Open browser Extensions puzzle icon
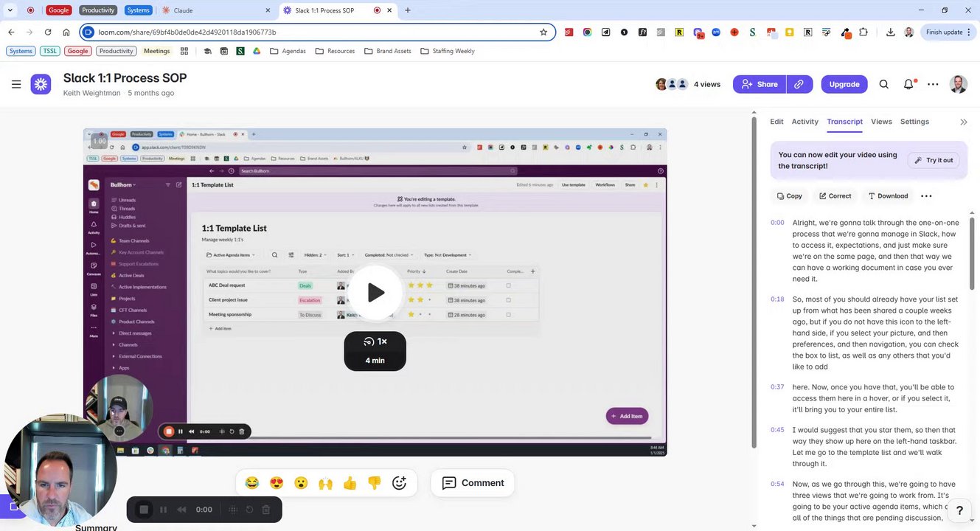Image resolution: width=980 pixels, height=531 pixels. click(863, 32)
